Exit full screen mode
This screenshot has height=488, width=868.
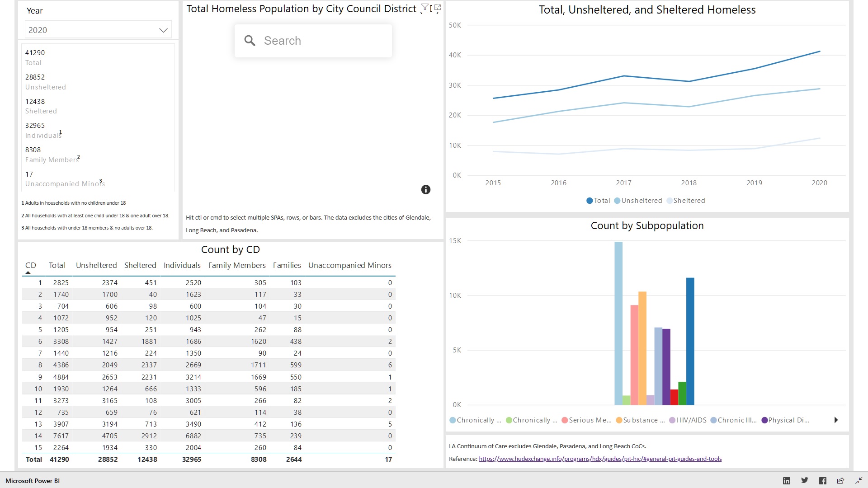(x=859, y=481)
